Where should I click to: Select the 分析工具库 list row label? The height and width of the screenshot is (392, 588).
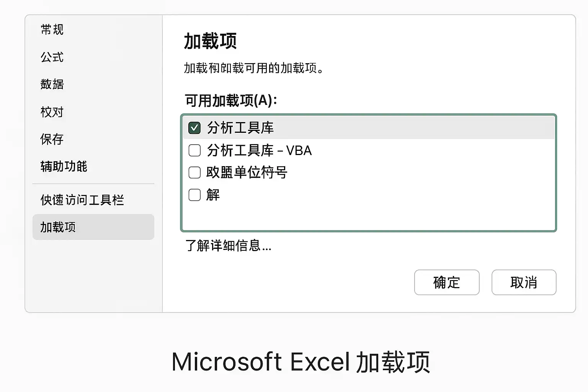click(240, 128)
